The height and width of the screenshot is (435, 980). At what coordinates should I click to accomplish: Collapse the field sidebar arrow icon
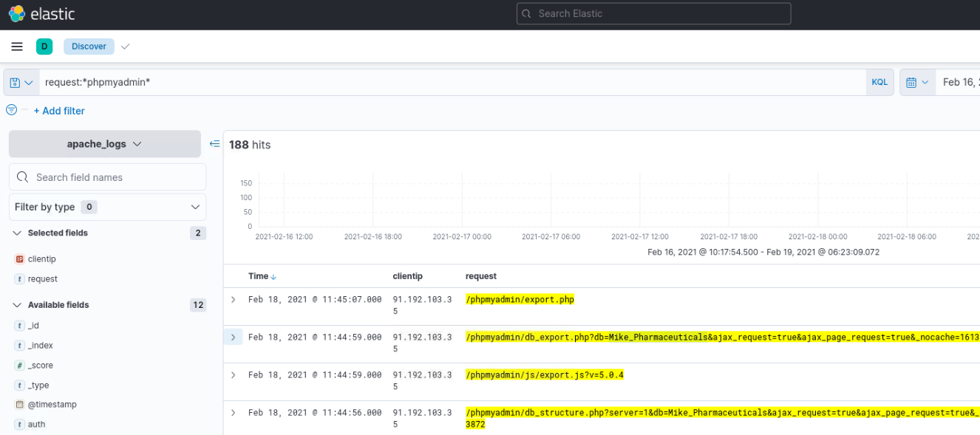tap(214, 144)
